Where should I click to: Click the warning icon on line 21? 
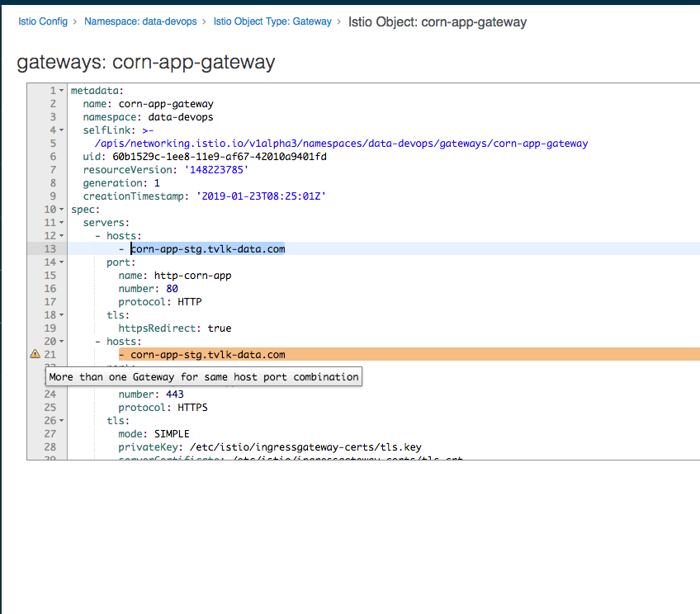[x=35, y=354]
